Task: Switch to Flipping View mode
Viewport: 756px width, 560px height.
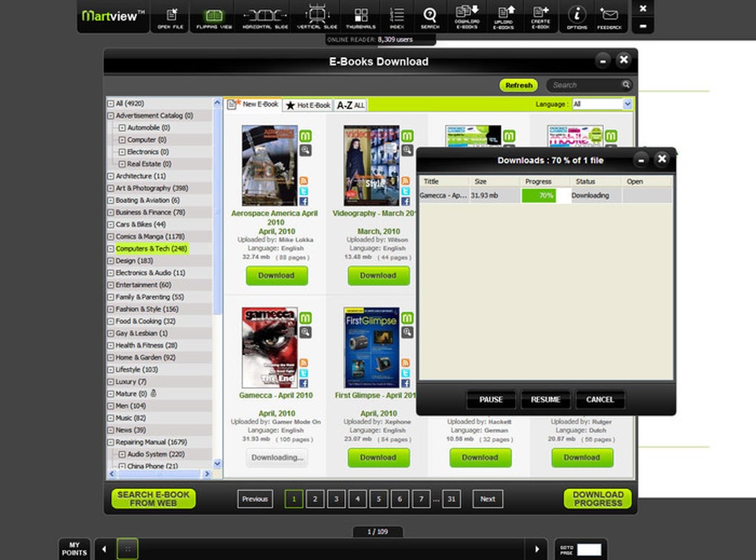Action: pyautogui.click(x=213, y=17)
